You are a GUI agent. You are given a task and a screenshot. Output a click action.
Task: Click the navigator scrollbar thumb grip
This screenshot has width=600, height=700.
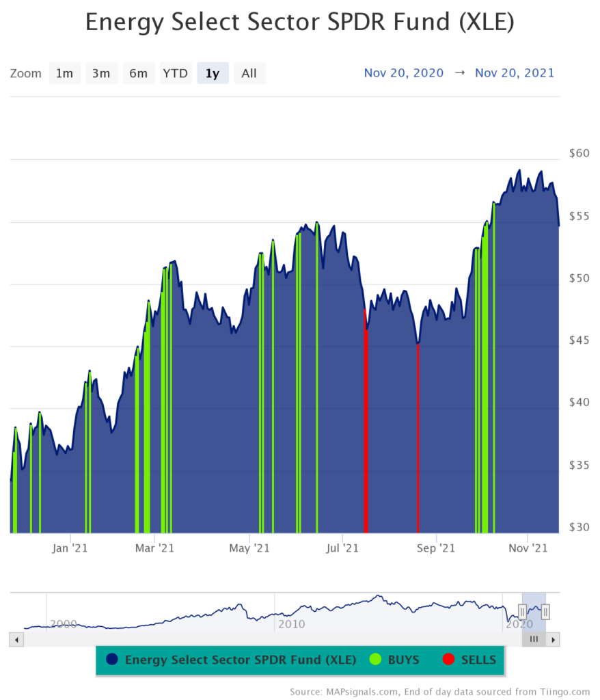534,639
